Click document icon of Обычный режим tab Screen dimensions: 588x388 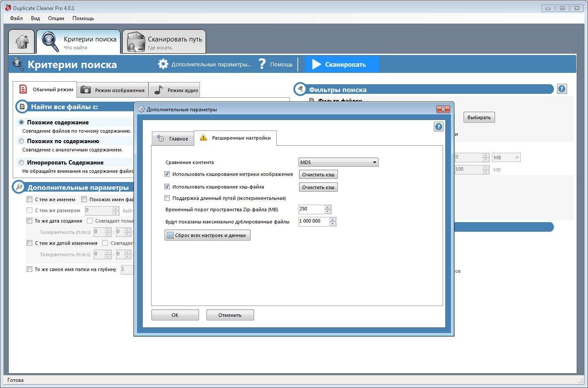[x=23, y=89]
